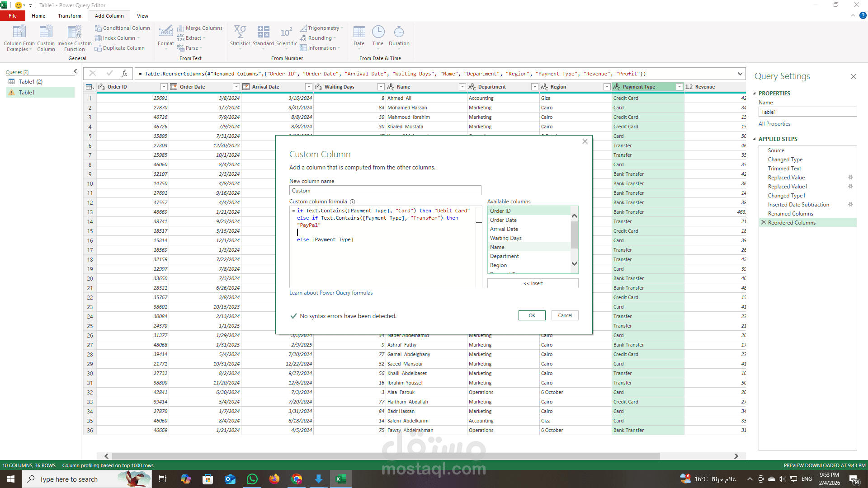Viewport: 868px width, 488px height.
Task: Click the Invoke Custom Function icon
Action: [74, 33]
